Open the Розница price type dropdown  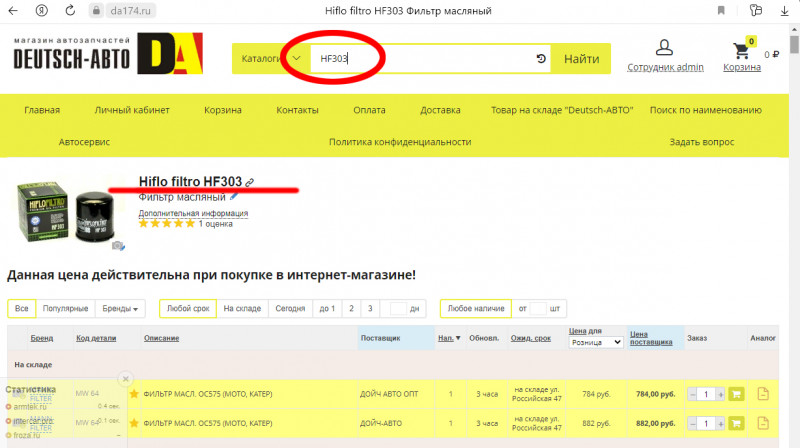(x=596, y=342)
